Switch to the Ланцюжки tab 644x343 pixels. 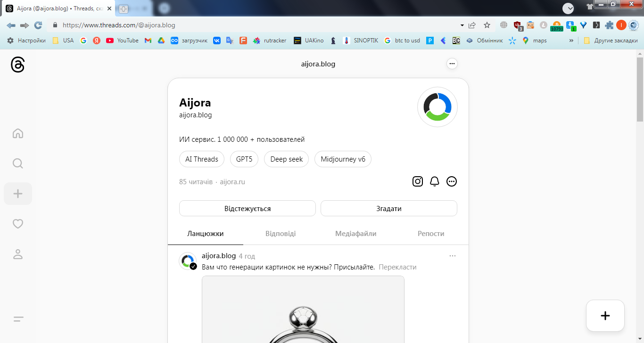[x=206, y=234]
